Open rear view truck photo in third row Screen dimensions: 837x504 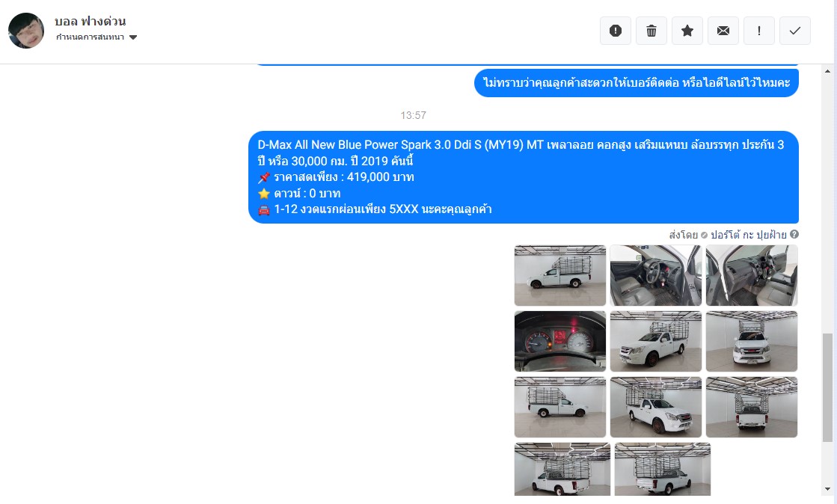point(752,407)
